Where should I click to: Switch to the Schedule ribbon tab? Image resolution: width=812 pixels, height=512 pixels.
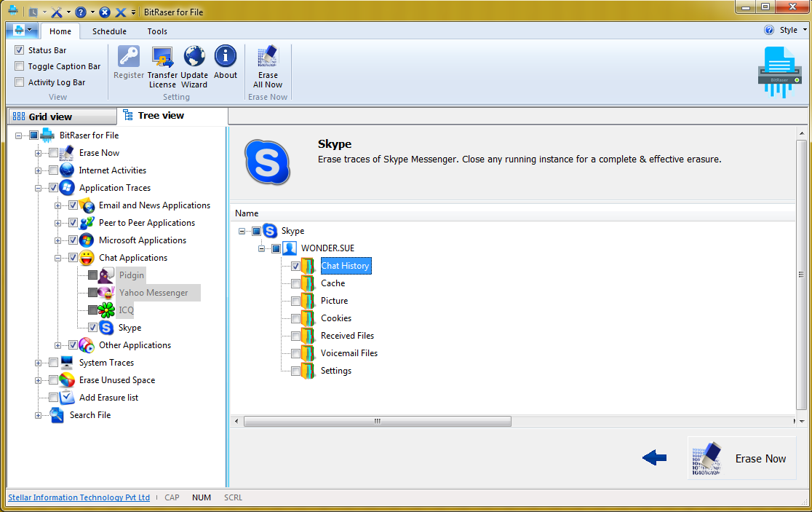(x=109, y=31)
